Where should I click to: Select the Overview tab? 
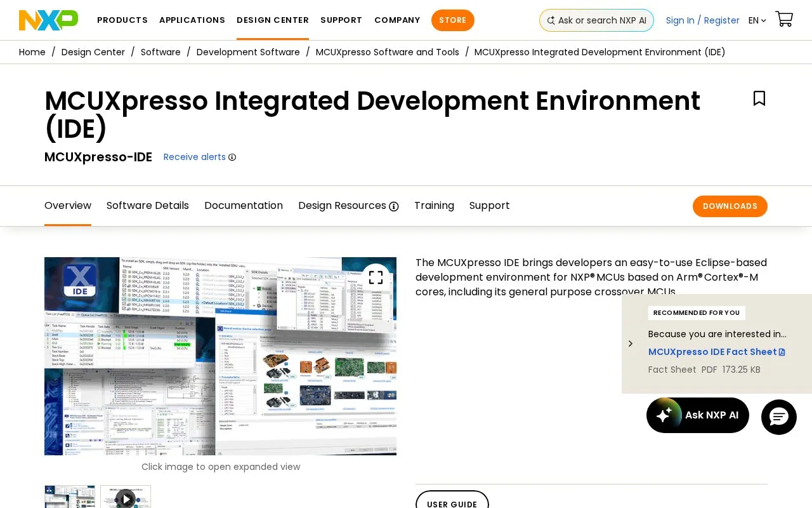coord(68,206)
